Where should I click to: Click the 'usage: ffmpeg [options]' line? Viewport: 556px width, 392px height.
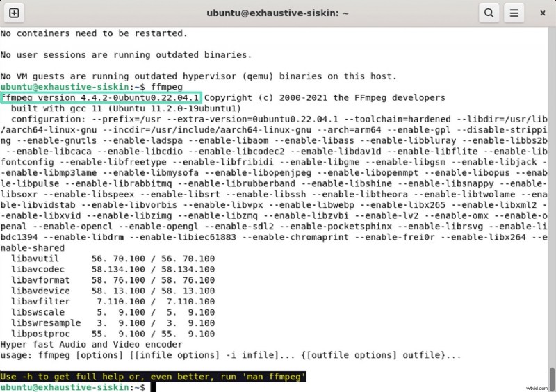(231, 355)
